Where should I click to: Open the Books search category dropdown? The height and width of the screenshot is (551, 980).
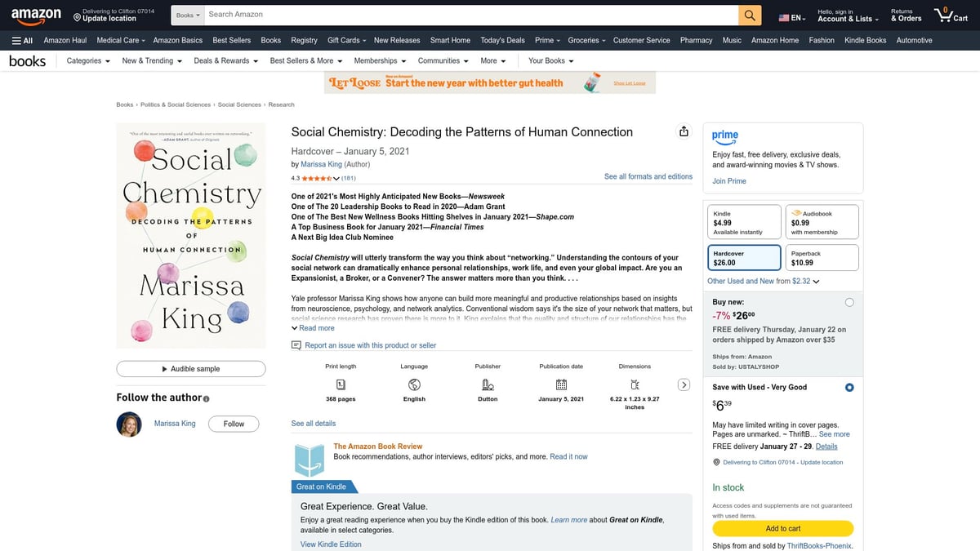[x=187, y=14]
